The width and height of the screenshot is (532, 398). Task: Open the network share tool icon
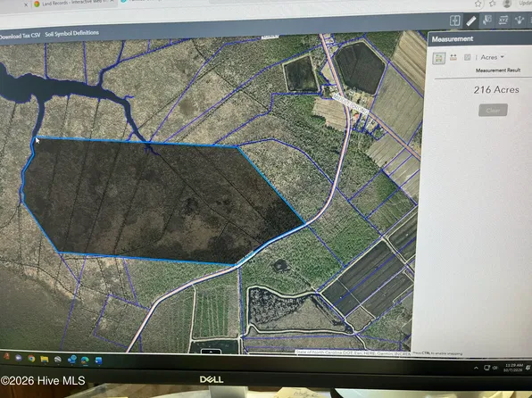[x=520, y=21]
